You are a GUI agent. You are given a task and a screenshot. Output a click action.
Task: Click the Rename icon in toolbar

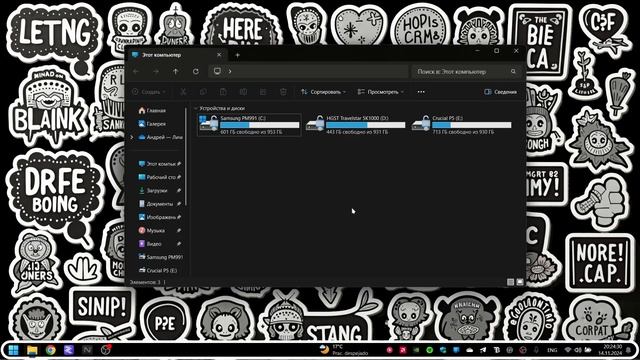pyautogui.click(x=243, y=92)
